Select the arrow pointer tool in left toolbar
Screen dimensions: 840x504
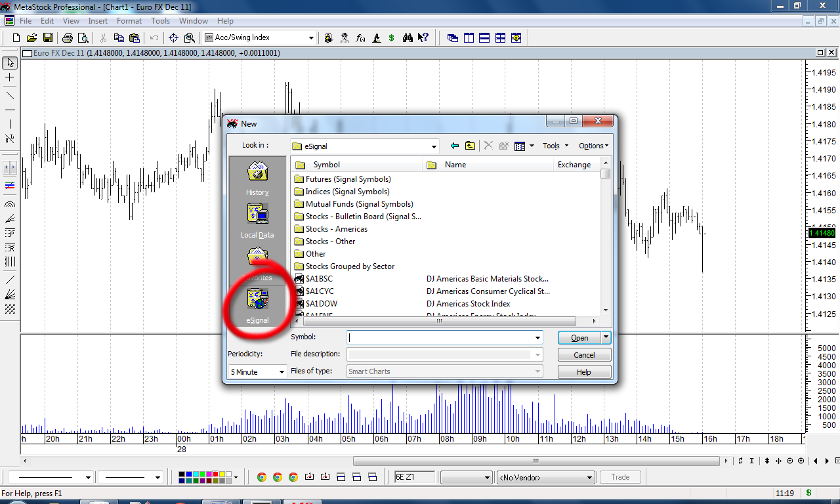[x=10, y=63]
